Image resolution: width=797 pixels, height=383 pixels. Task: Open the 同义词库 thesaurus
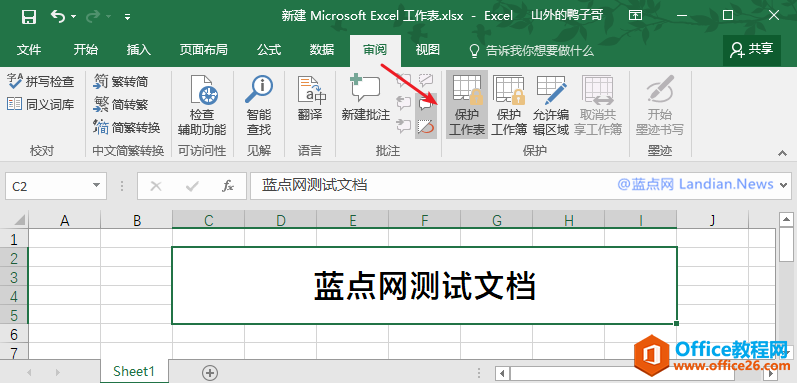coord(41,105)
